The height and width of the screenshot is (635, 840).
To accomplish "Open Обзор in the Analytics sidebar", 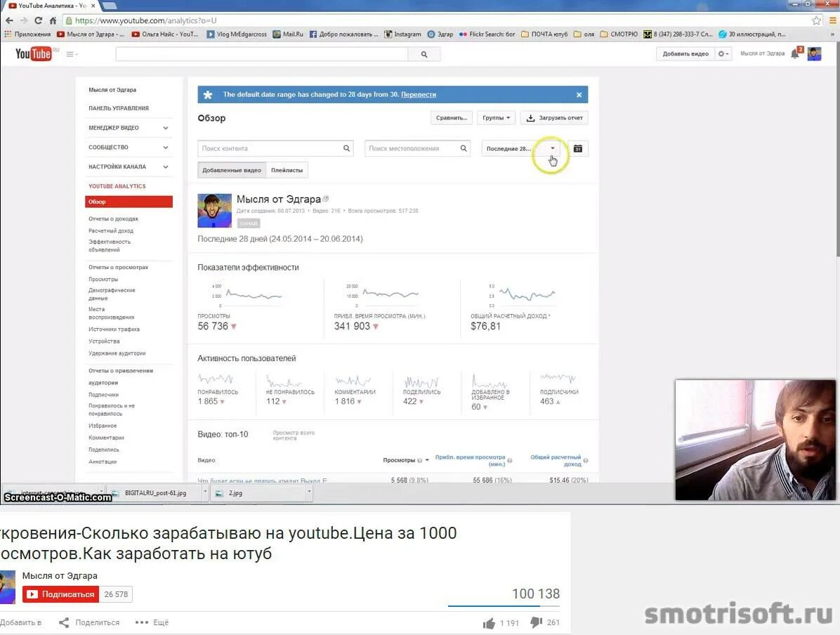I will click(x=129, y=202).
